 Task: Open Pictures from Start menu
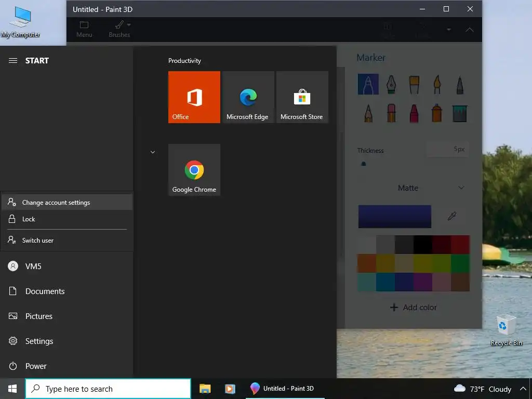(x=66, y=316)
